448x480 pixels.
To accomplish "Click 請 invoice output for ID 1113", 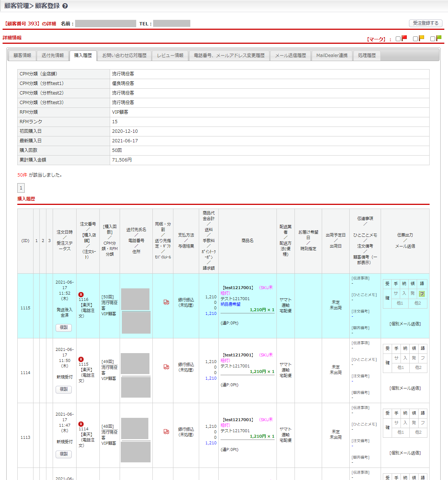I will coord(423,413).
